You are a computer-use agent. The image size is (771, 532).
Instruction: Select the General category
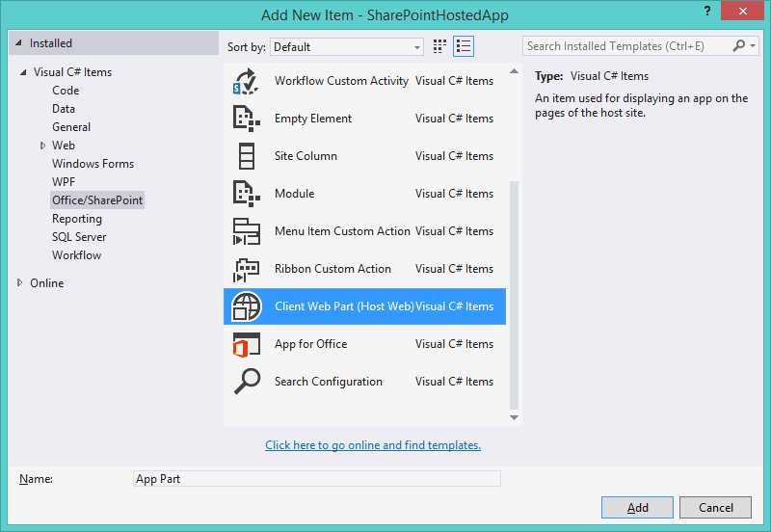tap(71, 127)
